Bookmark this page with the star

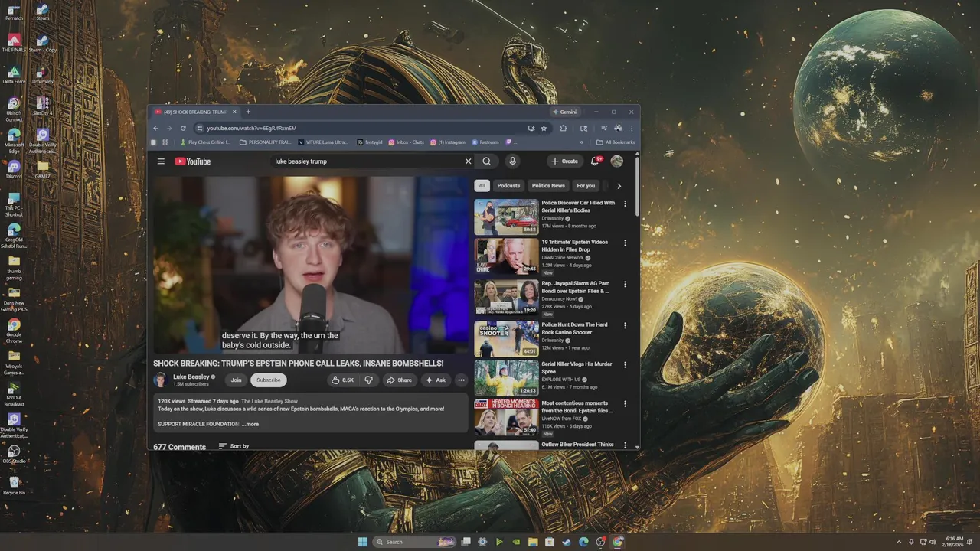click(544, 128)
